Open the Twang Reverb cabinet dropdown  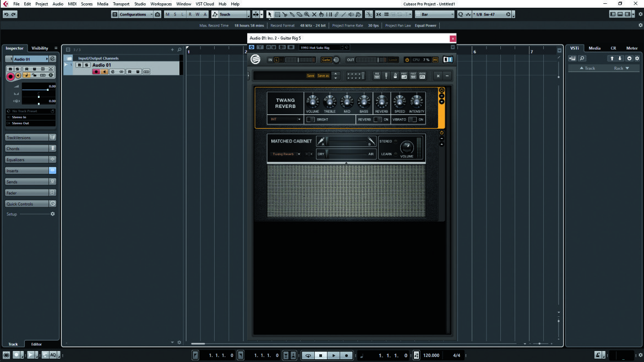click(x=286, y=154)
